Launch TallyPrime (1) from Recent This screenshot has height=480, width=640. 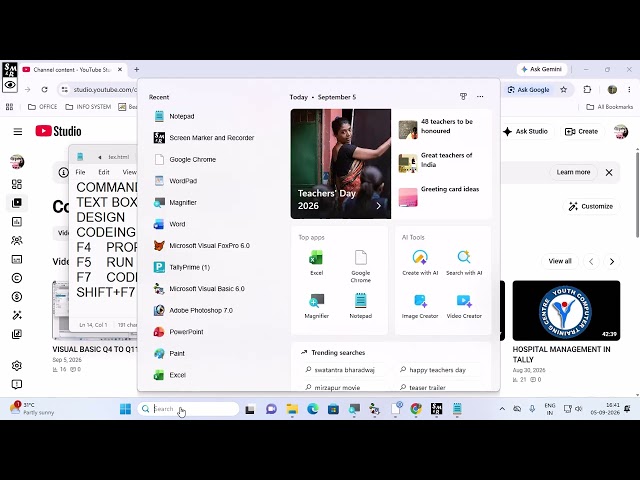[182, 267]
